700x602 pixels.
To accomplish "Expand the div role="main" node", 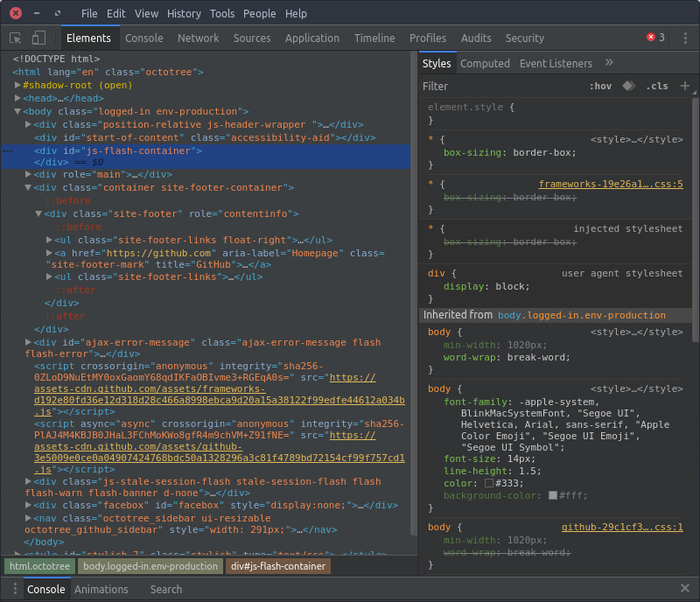I will (x=28, y=174).
